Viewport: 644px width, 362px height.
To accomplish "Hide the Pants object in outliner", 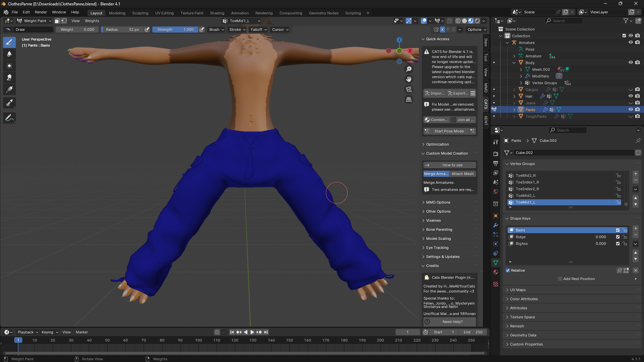I will pyautogui.click(x=631, y=109).
